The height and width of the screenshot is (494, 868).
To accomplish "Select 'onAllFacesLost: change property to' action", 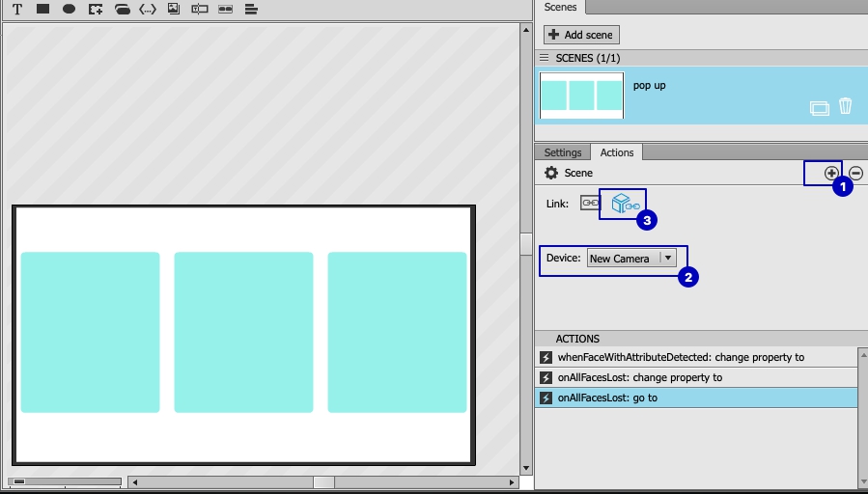I will point(696,378).
